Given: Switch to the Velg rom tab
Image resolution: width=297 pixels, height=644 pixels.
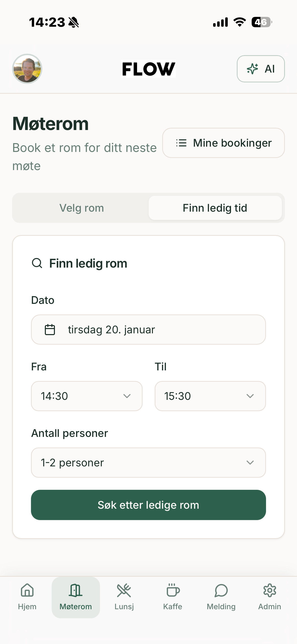Looking at the screenshot, I should pyautogui.click(x=82, y=208).
